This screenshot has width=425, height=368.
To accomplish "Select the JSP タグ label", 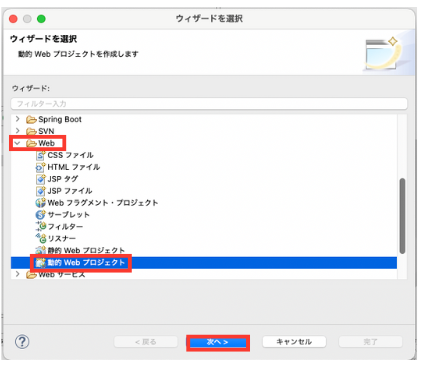I will pos(63,179).
